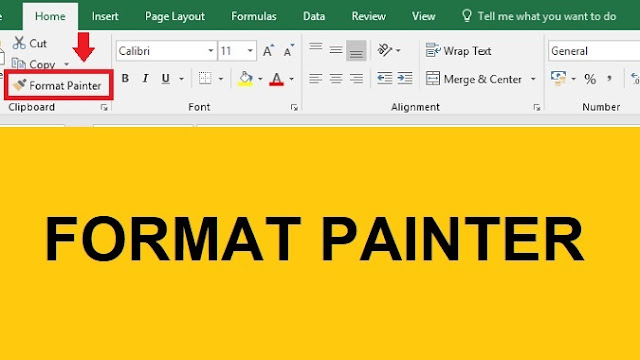Toggle Underline formatting

coord(165,78)
